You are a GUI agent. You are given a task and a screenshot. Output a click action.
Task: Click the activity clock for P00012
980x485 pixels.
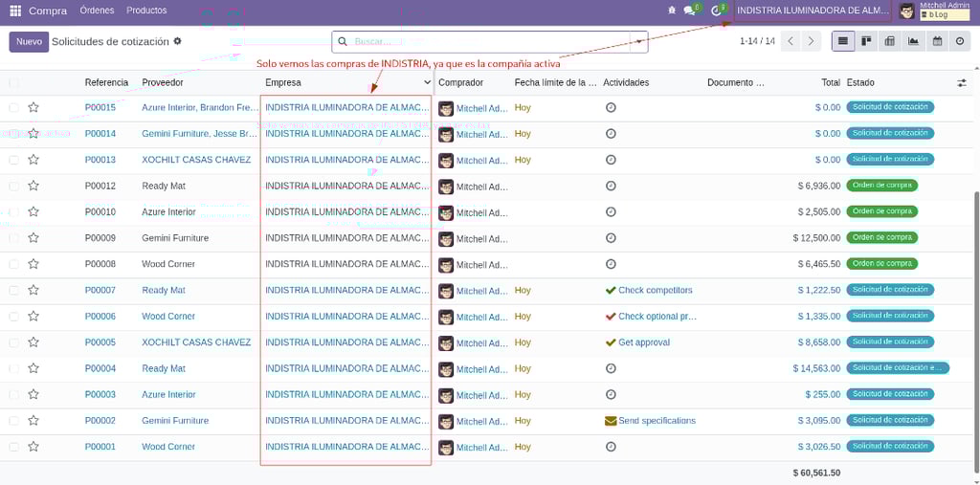tap(612, 186)
